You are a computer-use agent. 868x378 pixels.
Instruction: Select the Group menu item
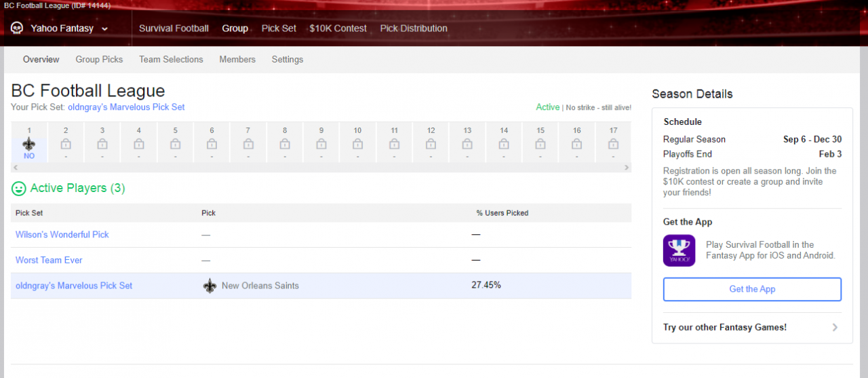coord(235,29)
